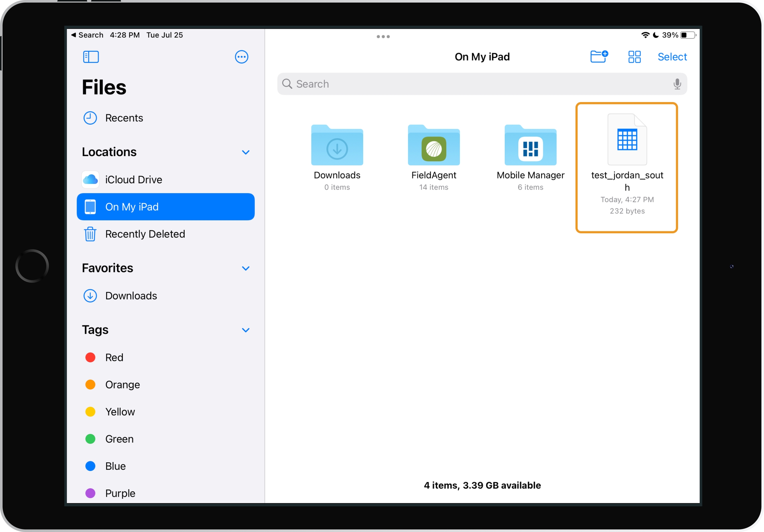Collapse the Favorites section
Image resolution: width=764 pixels, height=532 pixels.
(x=246, y=268)
